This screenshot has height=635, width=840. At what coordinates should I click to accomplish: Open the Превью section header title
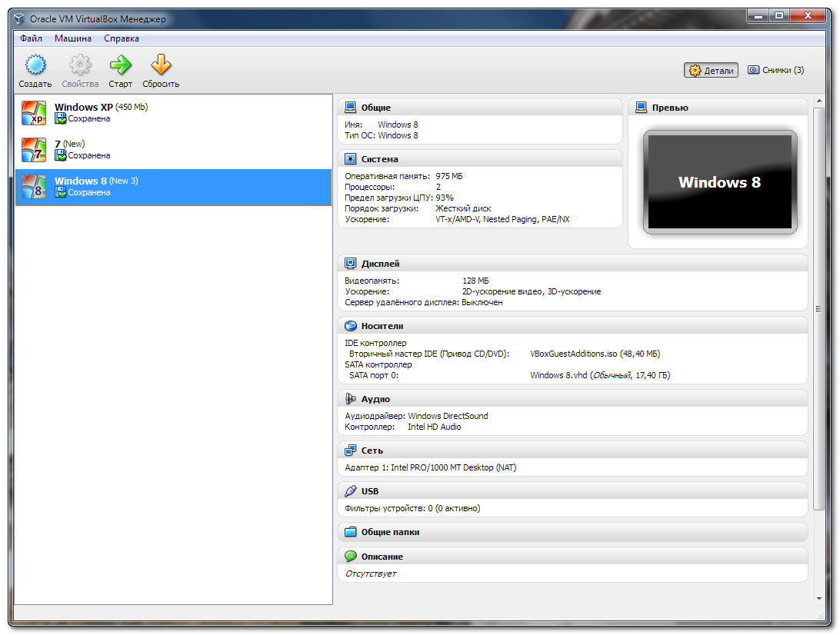[x=670, y=107]
